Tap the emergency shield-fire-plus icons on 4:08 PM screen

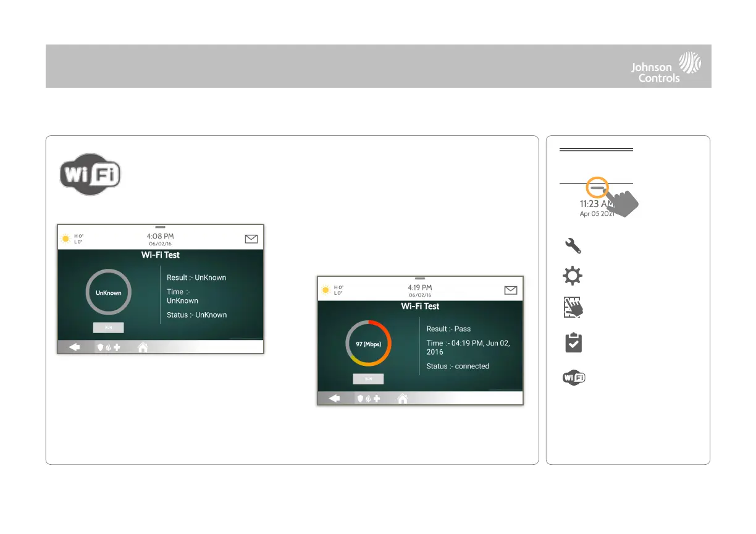pyautogui.click(x=109, y=348)
